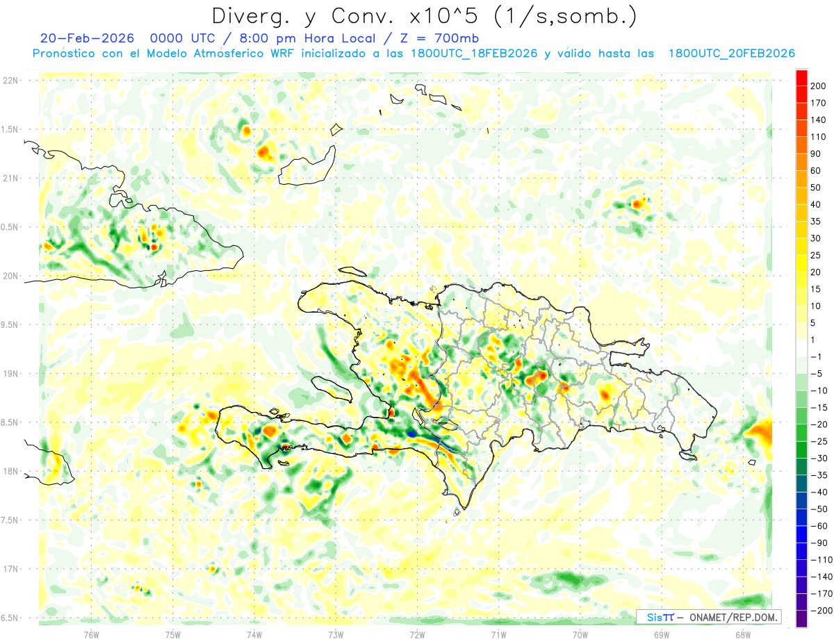
Task: Click the dark purple swatch at colorbar bottom
Action: coord(801,618)
